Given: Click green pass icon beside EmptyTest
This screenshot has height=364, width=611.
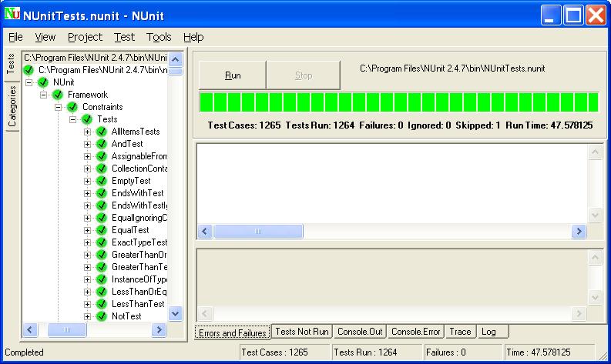Looking at the screenshot, I should click(x=101, y=181).
